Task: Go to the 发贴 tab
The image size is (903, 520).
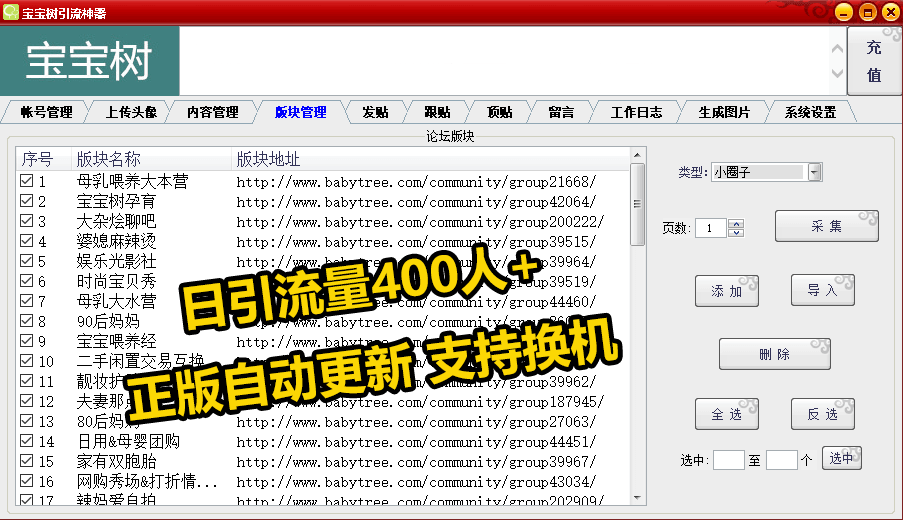Action: (375, 112)
